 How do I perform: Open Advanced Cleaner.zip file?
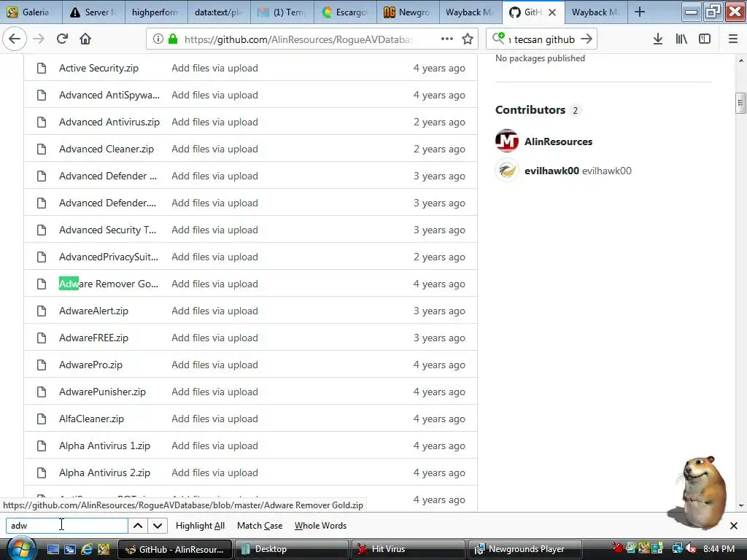click(x=107, y=149)
